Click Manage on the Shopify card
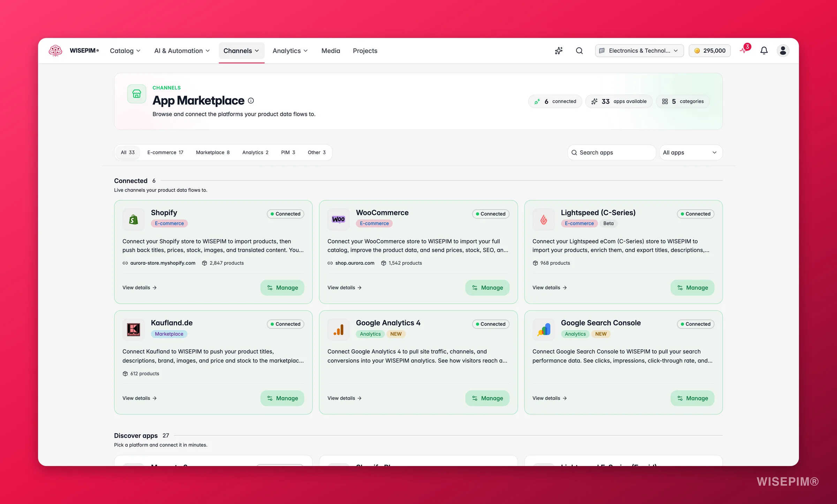The image size is (837, 504). pos(282,288)
